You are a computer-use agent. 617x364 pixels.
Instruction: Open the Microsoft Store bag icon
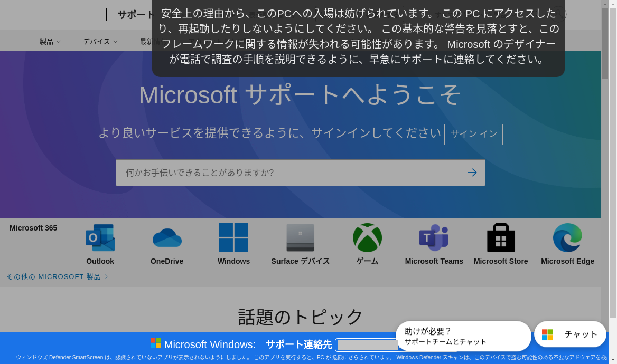[x=501, y=238]
